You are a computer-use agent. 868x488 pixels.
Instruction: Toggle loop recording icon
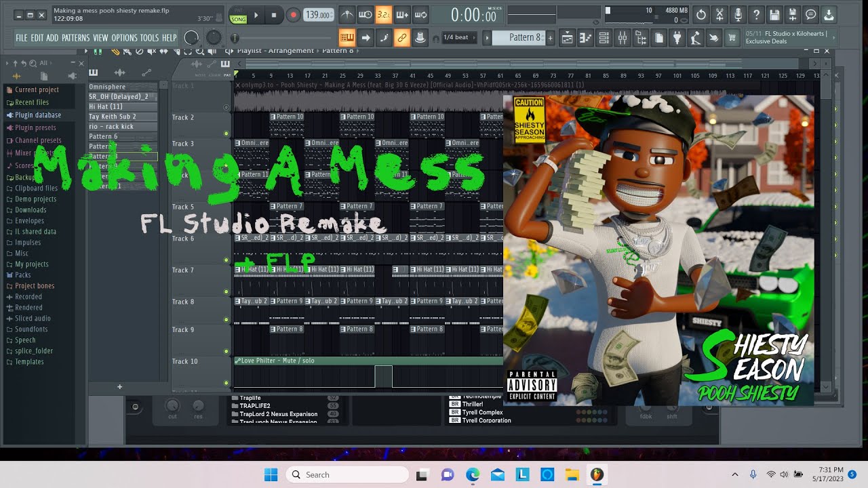click(x=420, y=14)
